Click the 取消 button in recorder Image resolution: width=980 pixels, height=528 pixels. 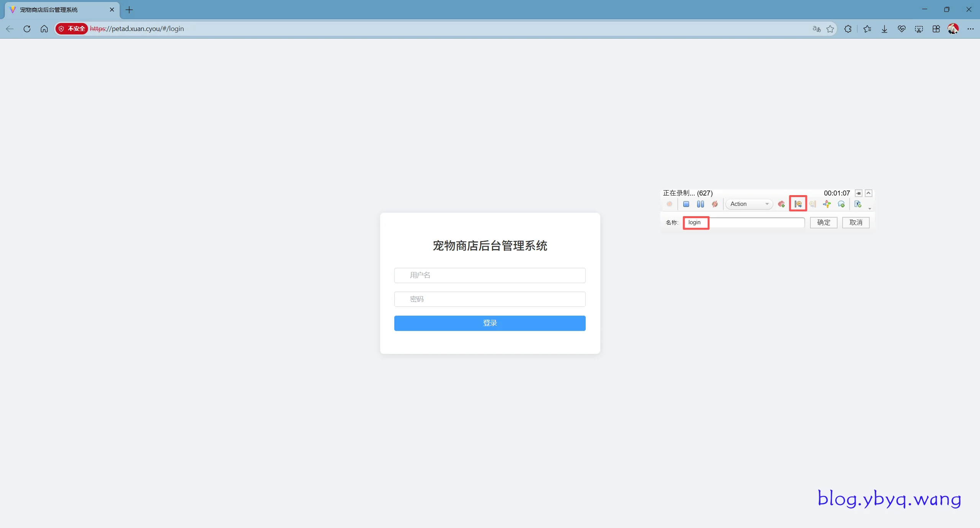856,222
